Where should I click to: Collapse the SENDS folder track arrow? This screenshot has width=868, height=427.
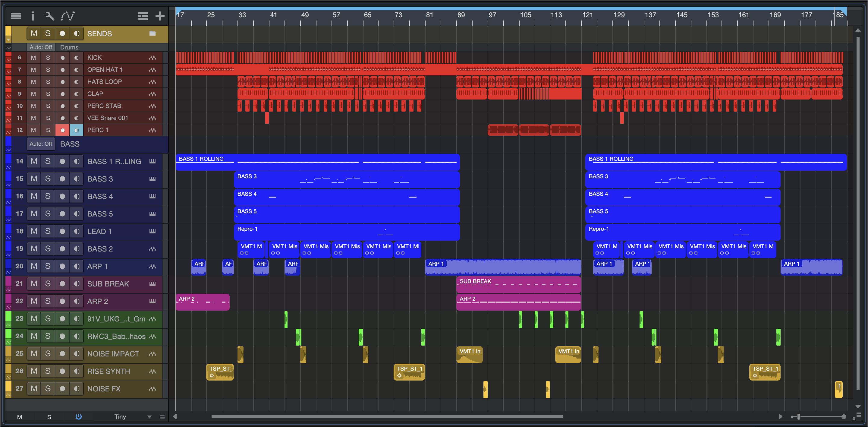pos(8,40)
